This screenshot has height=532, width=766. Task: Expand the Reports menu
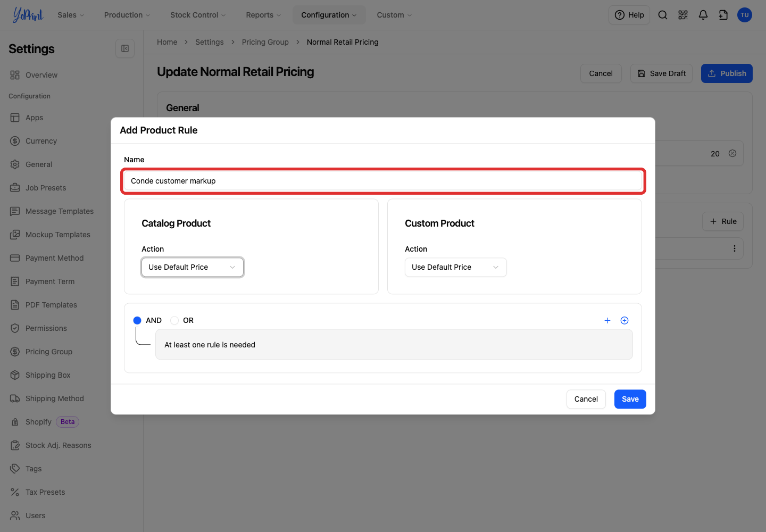pyautogui.click(x=263, y=15)
